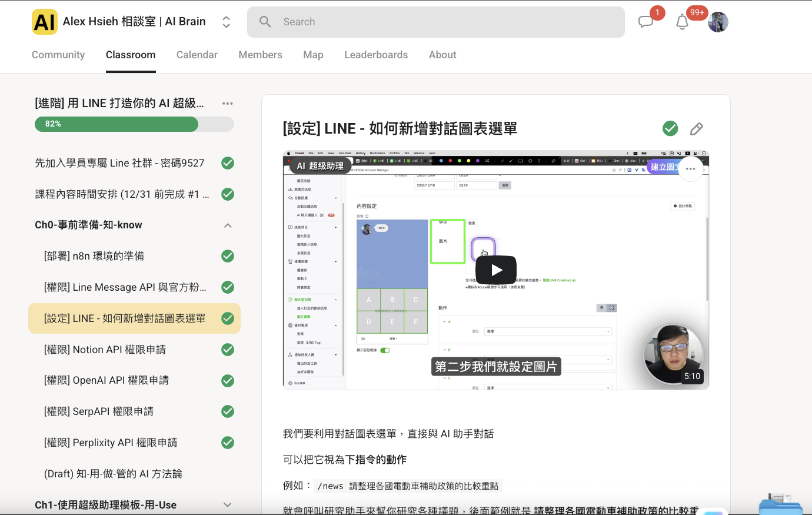The width and height of the screenshot is (812, 515).
Task: Click the paragraph 我們要利用對話圖表選單
Action: [x=388, y=434]
